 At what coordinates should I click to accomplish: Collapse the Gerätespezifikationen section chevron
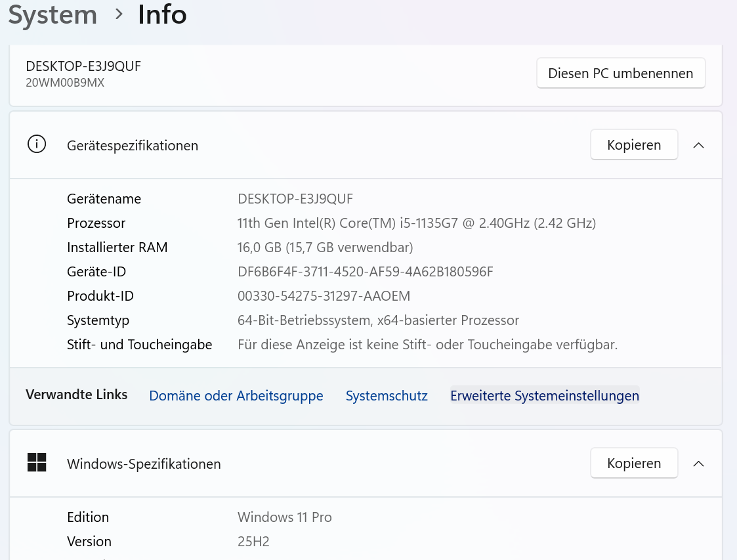(698, 145)
